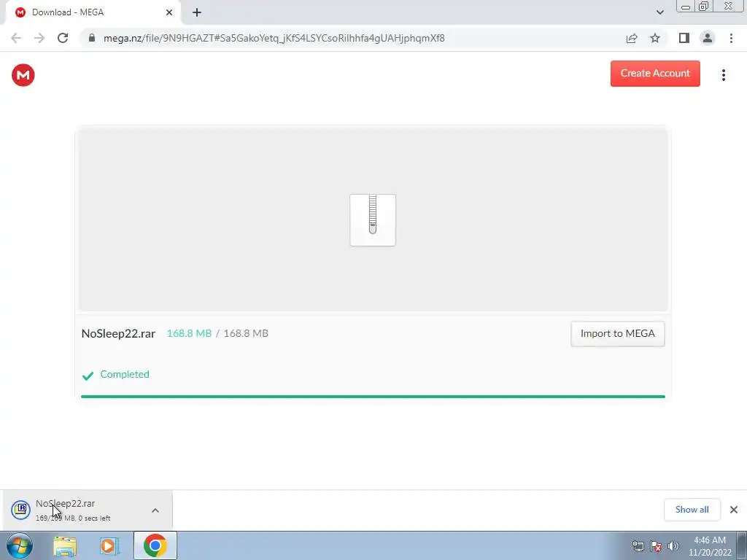Click the Show desktop strip beside clock
This screenshot has height=560, width=747.
point(741,545)
